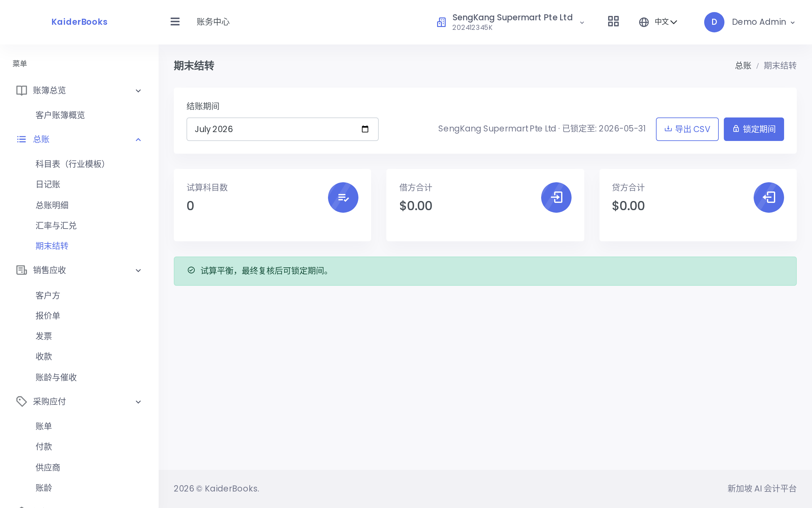This screenshot has width=812, height=508.
Task: Click the trial balance account count icon
Action: coord(343,197)
